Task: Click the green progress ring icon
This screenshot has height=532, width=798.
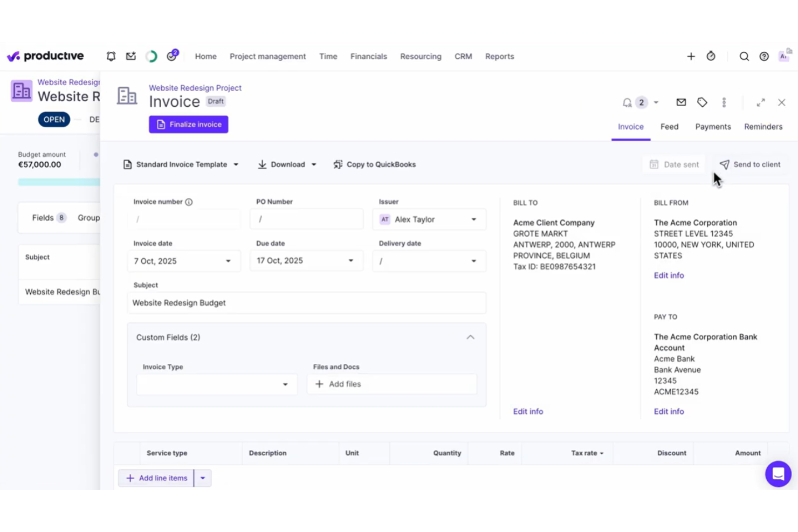Action: tap(152, 56)
